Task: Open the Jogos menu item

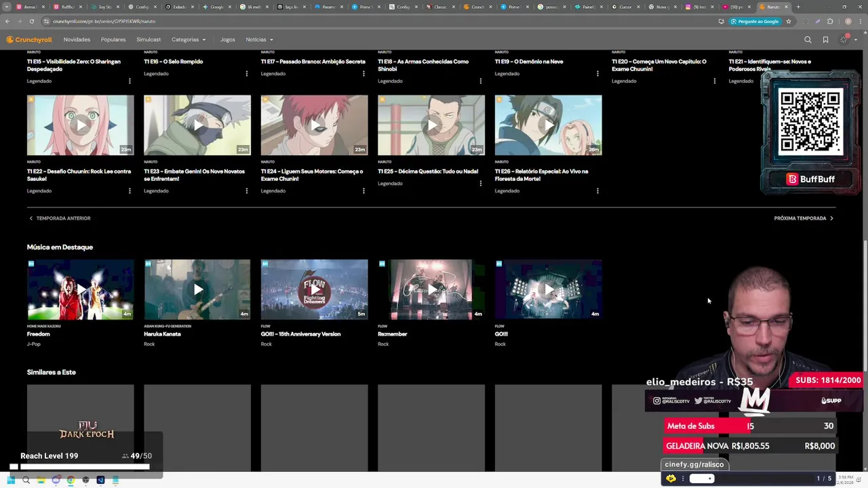Action: click(x=228, y=40)
